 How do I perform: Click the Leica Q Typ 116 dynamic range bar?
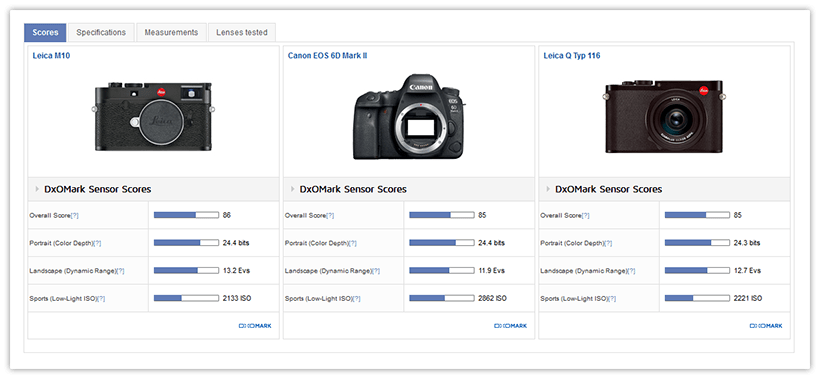697,270
